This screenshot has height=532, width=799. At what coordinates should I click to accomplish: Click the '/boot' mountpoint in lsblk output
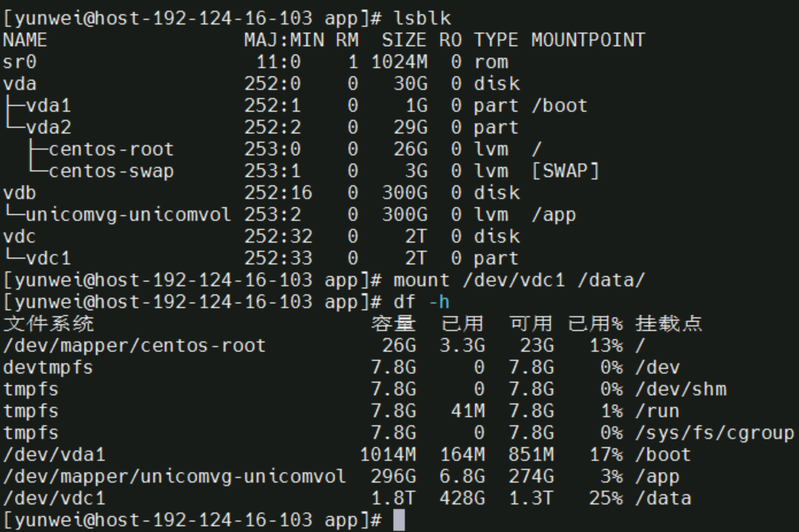(559, 106)
